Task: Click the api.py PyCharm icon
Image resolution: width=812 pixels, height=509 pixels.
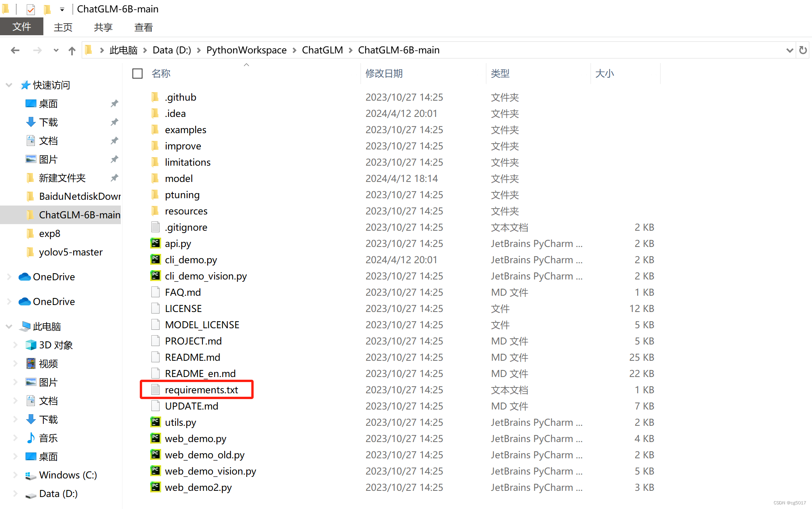Action: pyautogui.click(x=155, y=243)
